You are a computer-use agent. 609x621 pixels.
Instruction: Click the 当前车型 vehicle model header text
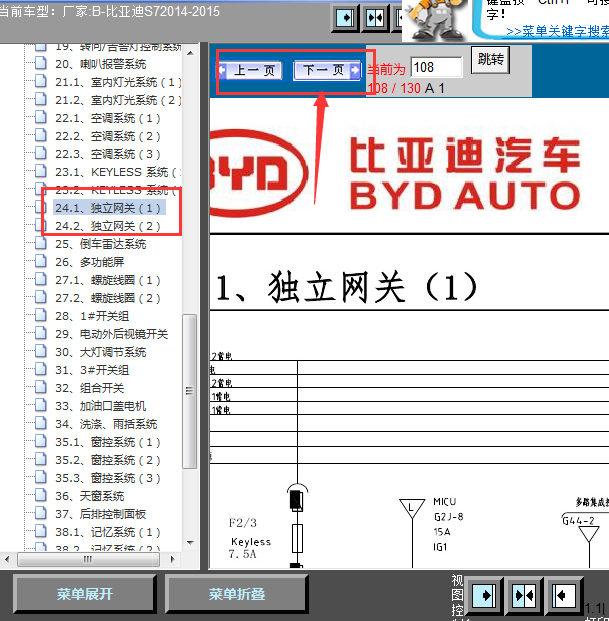[109, 11]
